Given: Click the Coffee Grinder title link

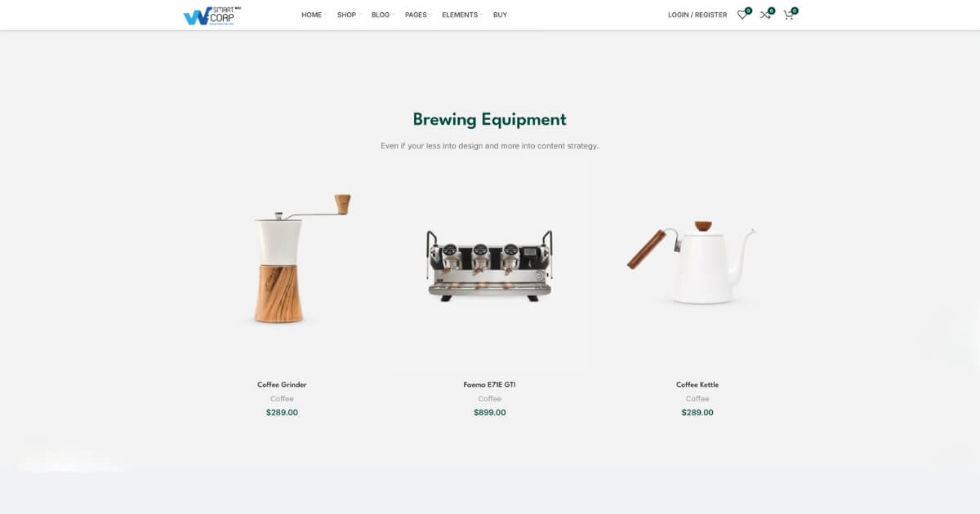Looking at the screenshot, I should tap(282, 384).
